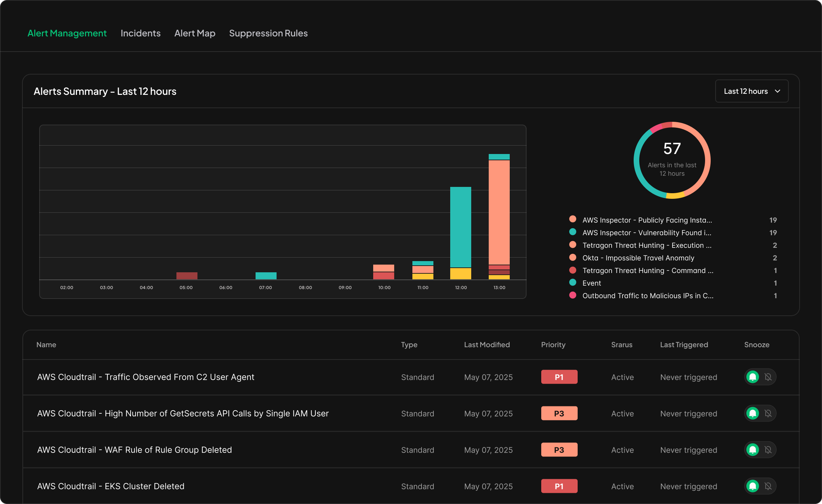The image size is (822, 504).
Task: Click muted bell icon for EKS Cluster alert
Action: click(x=768, y=486)
